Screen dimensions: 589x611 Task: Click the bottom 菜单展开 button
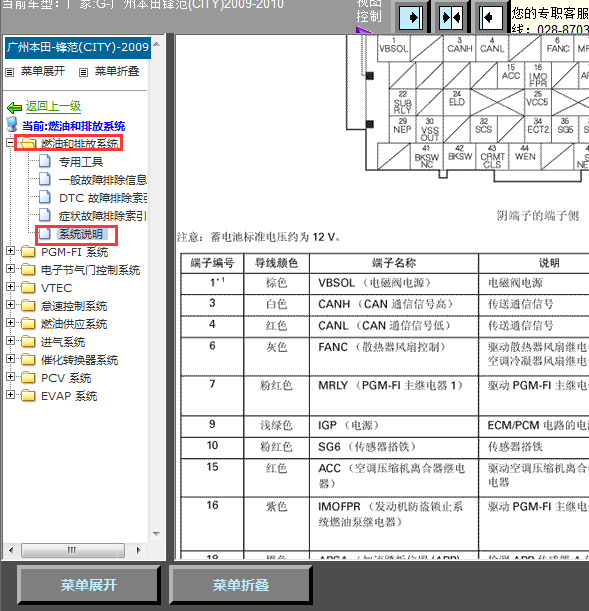coord(88,585)
